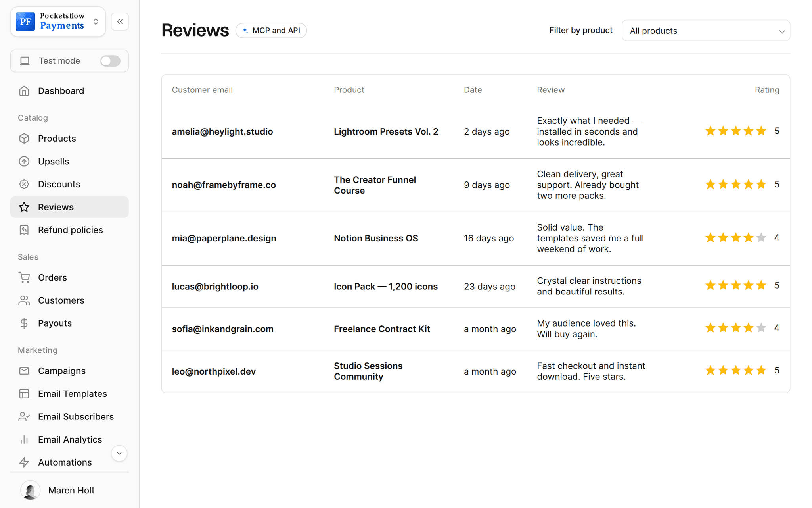The image size is (812, 508).
Task: Open the Email Templates section
Action: click(x=69, y=394)
